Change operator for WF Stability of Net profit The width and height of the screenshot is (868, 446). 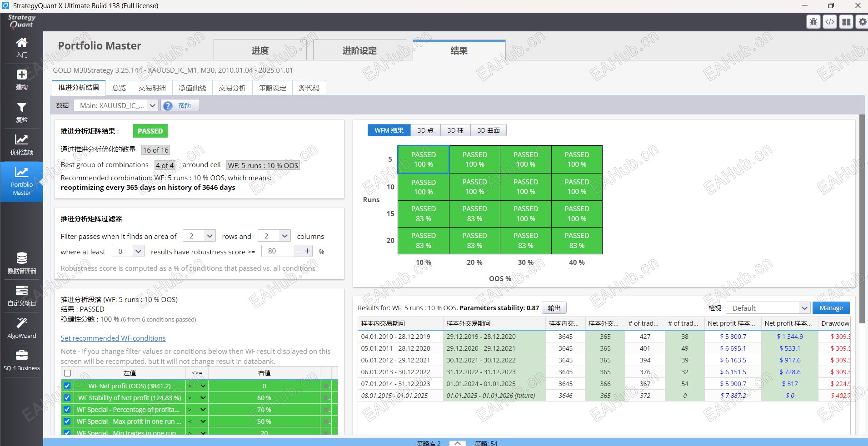point(197,398)
